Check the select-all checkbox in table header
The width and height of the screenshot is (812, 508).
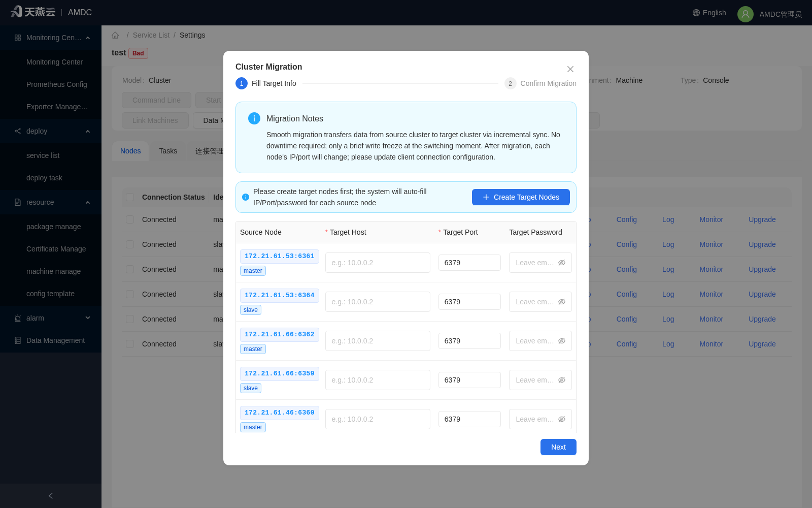130,197
